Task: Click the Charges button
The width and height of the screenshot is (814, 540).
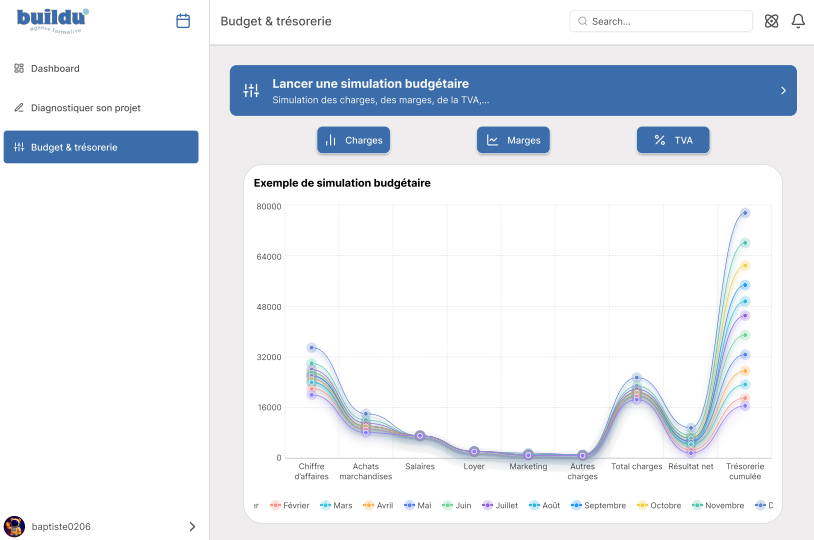Action: coord(353,140)
